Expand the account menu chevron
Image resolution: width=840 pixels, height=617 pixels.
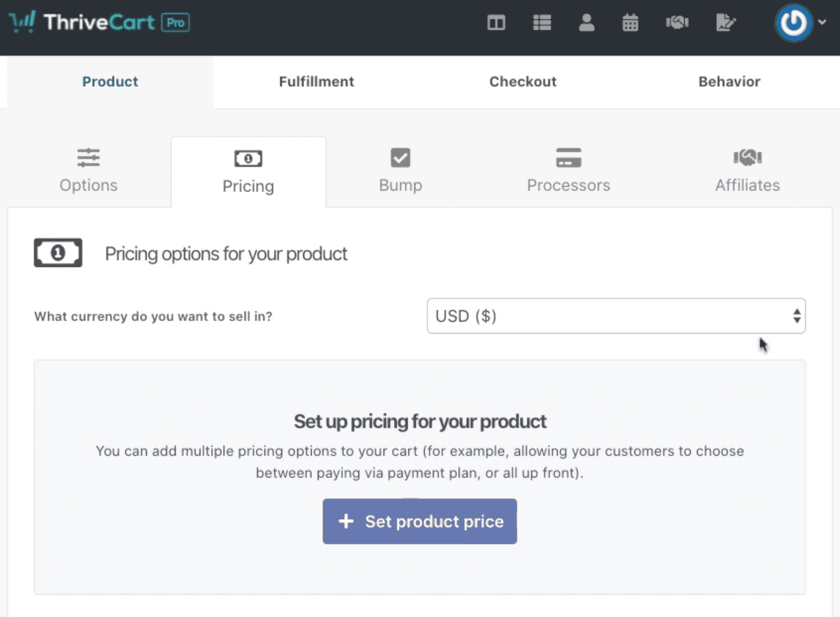pos(822,22)
